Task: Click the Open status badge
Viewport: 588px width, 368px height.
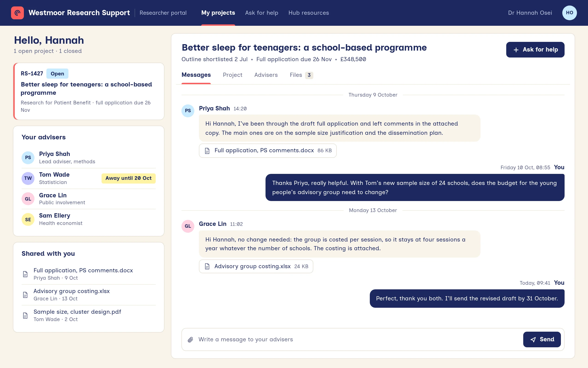Action: pos(57,74)
